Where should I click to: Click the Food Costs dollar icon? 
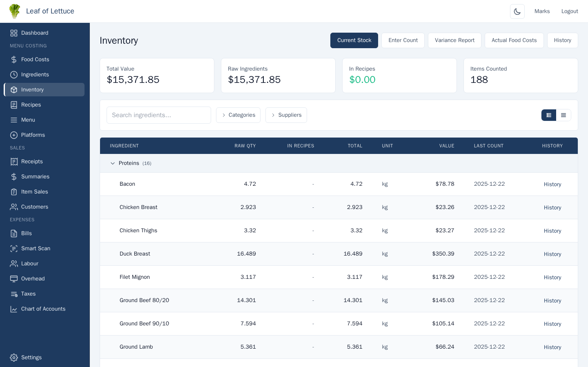[x=14, y=60]
